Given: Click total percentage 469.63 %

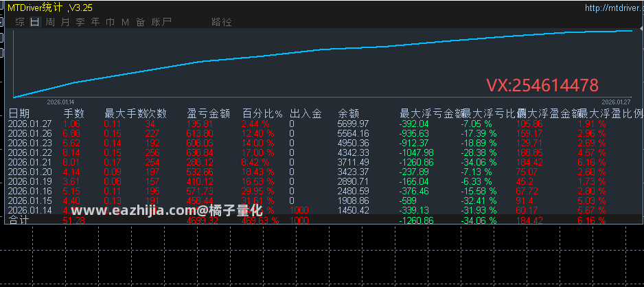Looking at the screenshot, I should [x=260, y=220].
